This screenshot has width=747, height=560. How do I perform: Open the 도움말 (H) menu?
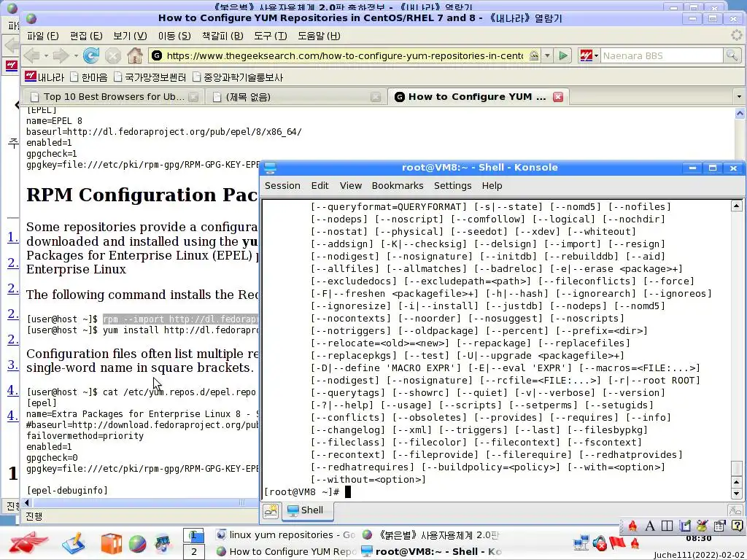tap(319, 36)
